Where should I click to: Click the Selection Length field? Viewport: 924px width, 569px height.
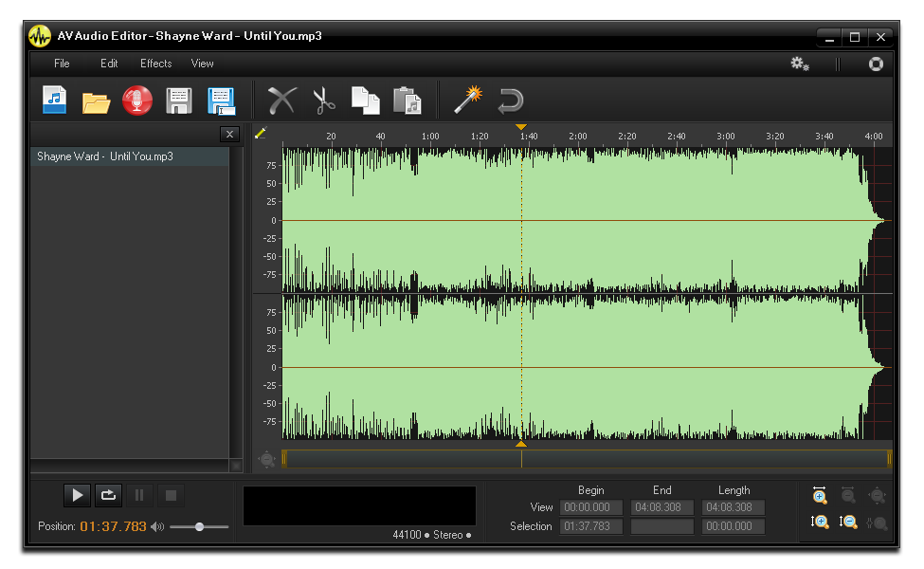(734, 526)
